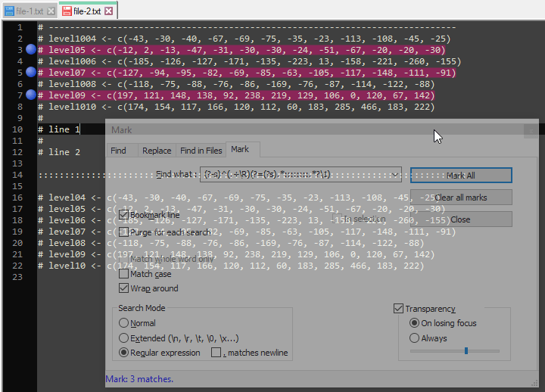Select the Always transparency option
This screenshot has width=545, height=392.
point(414,338)
